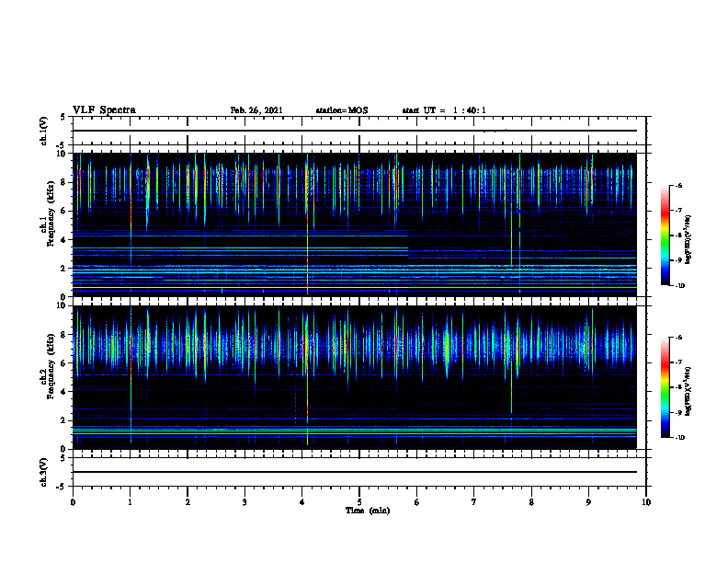Click the log(PSD) label beside ch.1 colorbar
Screen dimensions: 728x563
pos(689,239)
